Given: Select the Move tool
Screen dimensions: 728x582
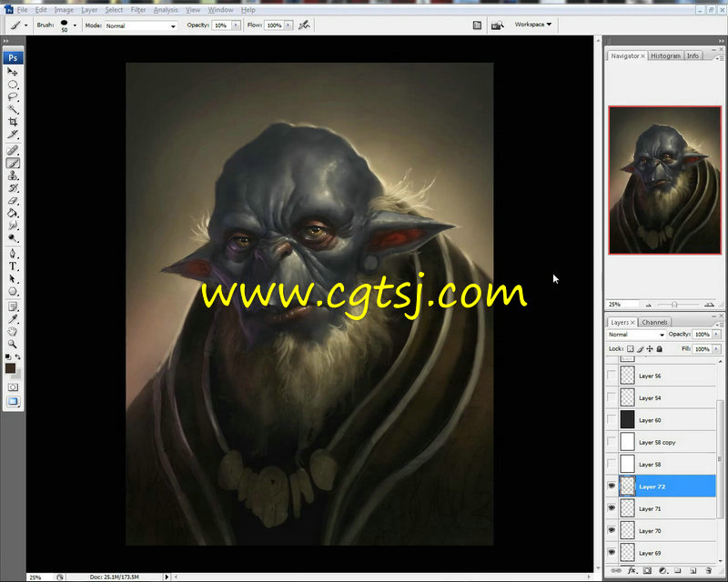Looking at the screenshot, I should 13,72.
